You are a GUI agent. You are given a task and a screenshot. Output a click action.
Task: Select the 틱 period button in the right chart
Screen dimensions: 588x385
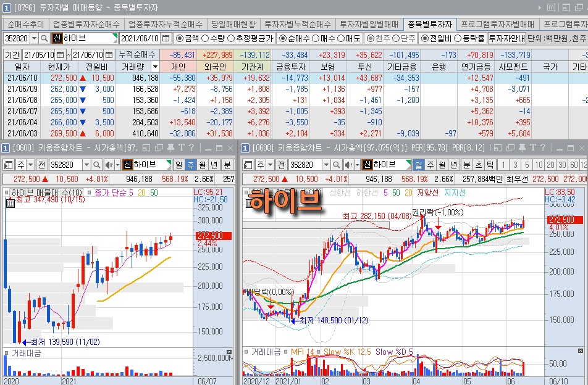click(x=490, y=165)
